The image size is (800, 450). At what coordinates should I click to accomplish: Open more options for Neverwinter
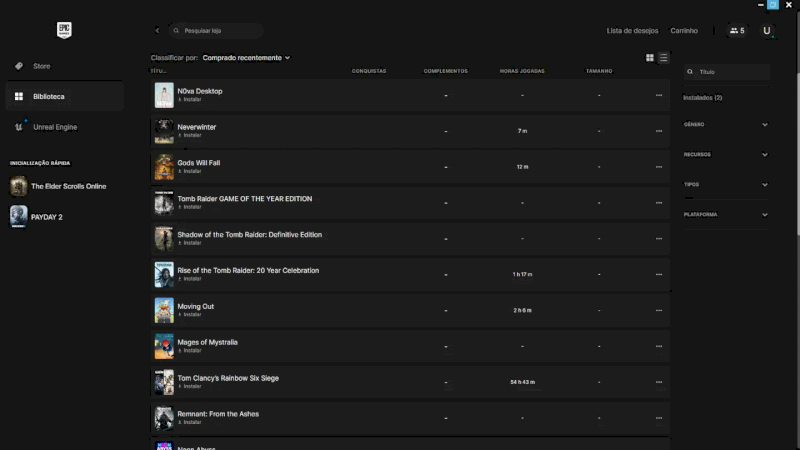[x=659, y=132]
